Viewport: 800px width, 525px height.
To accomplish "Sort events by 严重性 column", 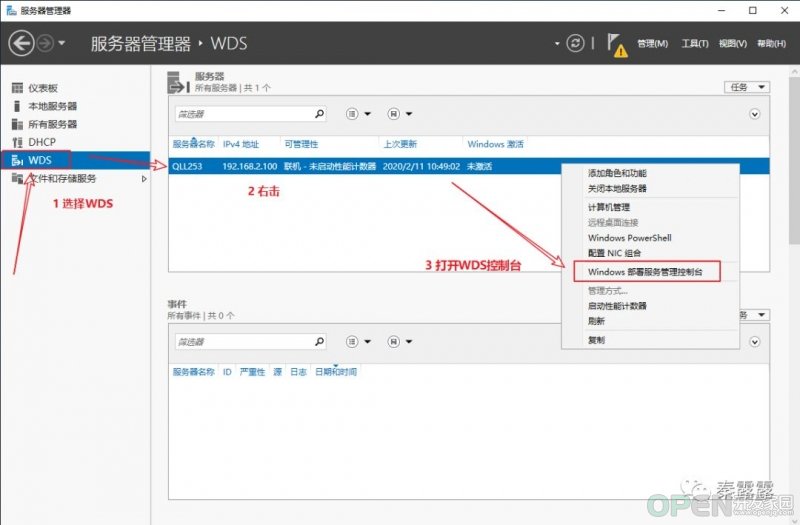I will tap(253, 372).
